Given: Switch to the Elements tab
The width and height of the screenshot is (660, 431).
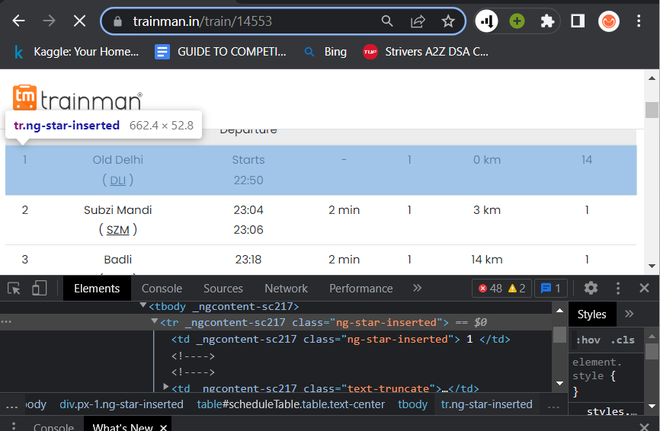Looking at the screenshot, I should pos(97,288).
